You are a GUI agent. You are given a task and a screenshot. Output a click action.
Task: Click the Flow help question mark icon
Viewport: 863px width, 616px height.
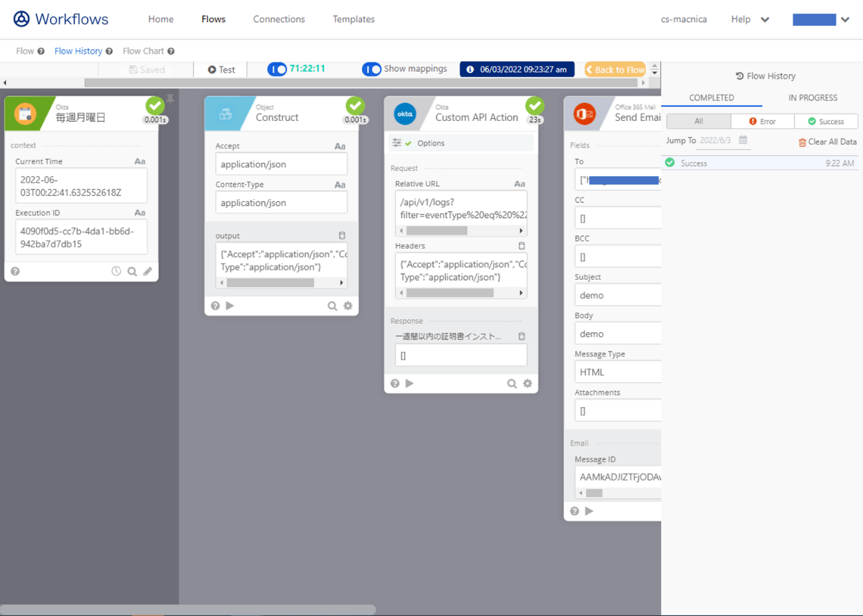(41, 51)
